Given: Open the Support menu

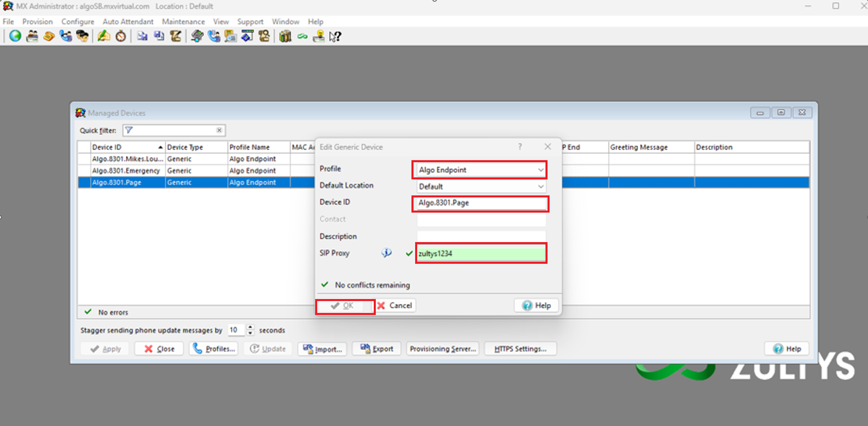Looking at the screenshot, I should [x=250, y=22].
